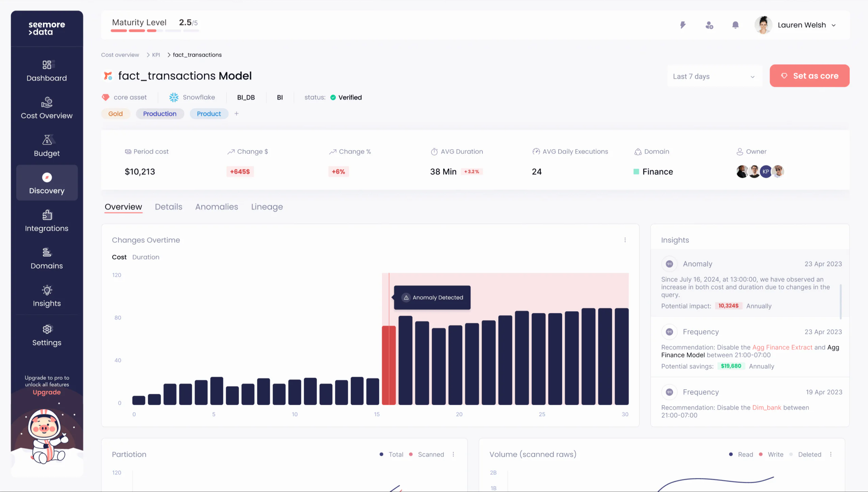
Task: Click the lightning bolt icon in header
Action: tap(683, 25)
